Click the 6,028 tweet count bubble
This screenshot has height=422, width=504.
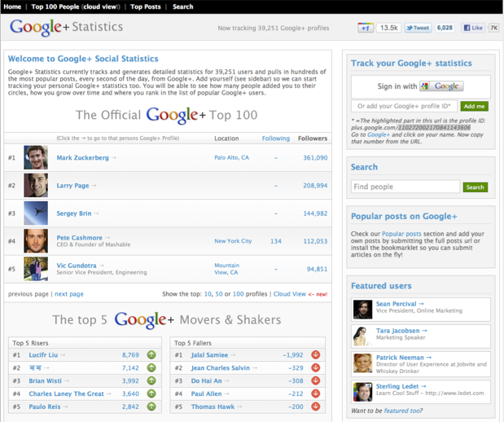coord(445,28)
